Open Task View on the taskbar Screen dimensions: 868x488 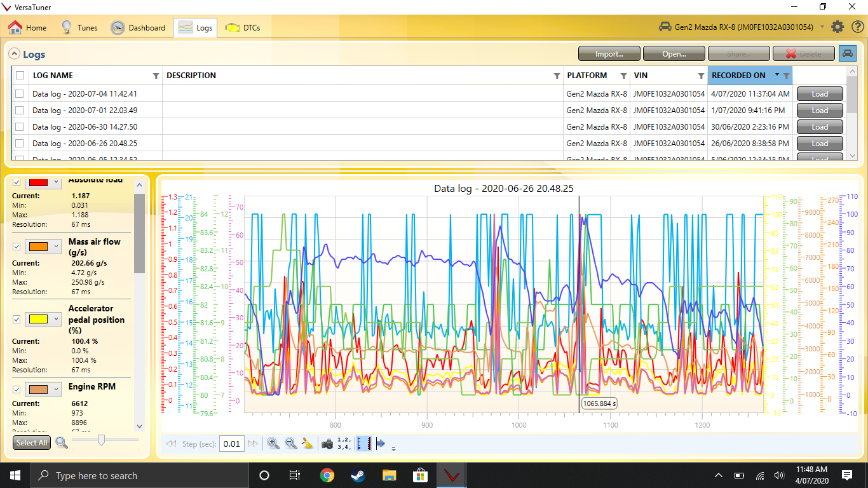point(295,475)
